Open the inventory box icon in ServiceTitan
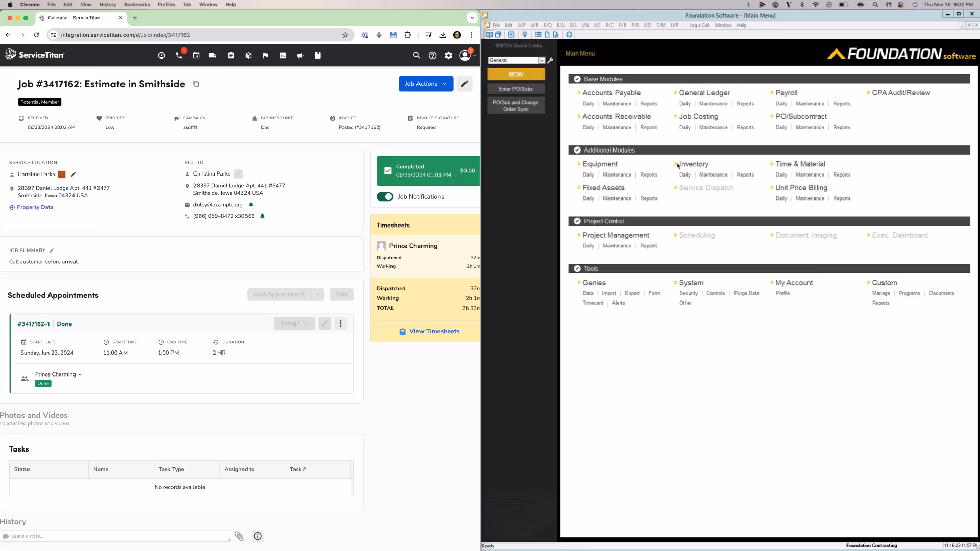Viewport: 980px width, 551px height. point(248,55)
